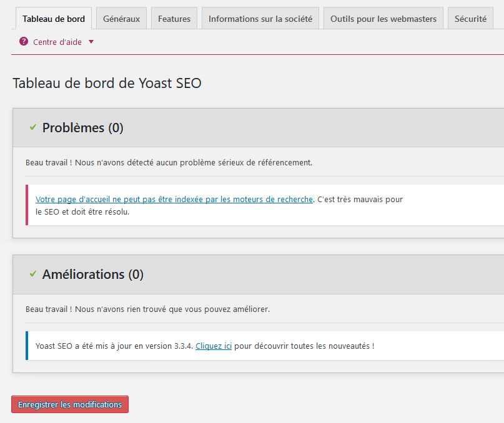Viewport: 504px width, 423px height.
Task: Select the Tableau de bord tab
Action: coord(54,19)
